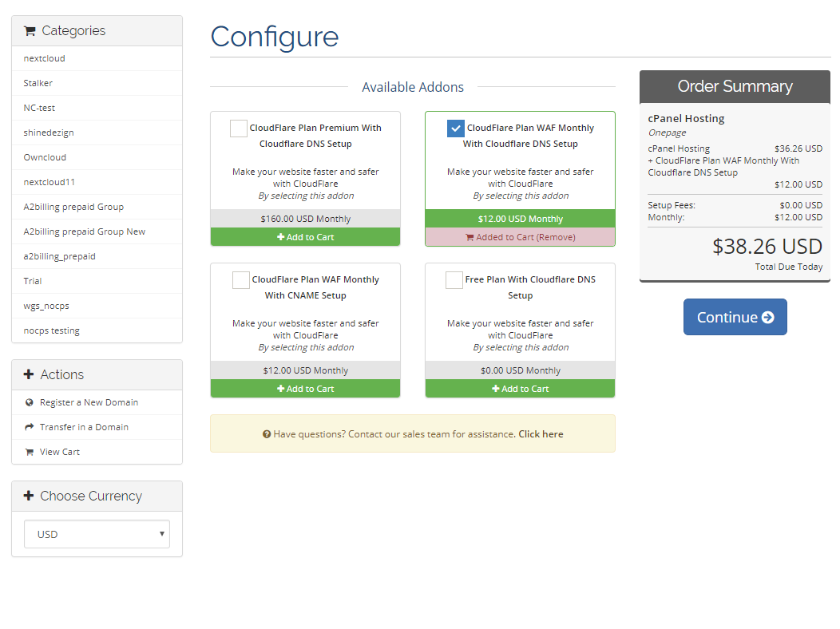Follow the Click here sales contact link
The width and height of the screenshot is (840, 629).
[x=541, y=434]
